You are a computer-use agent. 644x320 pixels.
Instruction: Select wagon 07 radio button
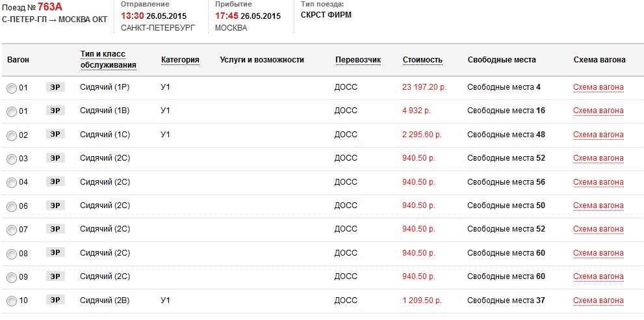pyautogui.click(x=12, y=230)
